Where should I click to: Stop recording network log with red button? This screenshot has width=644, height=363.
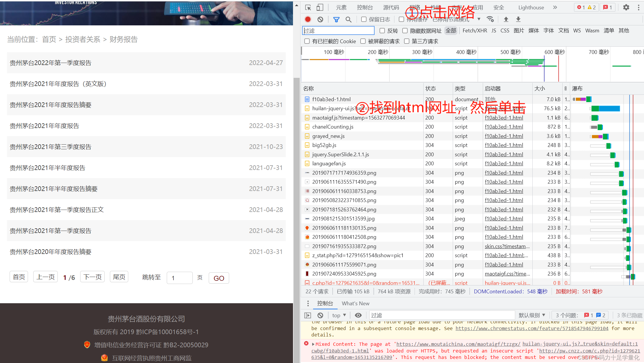point(308,20)
